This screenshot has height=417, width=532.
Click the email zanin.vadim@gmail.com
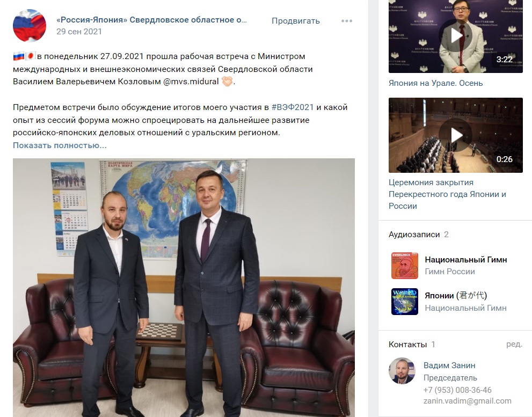tap(467, 401)
